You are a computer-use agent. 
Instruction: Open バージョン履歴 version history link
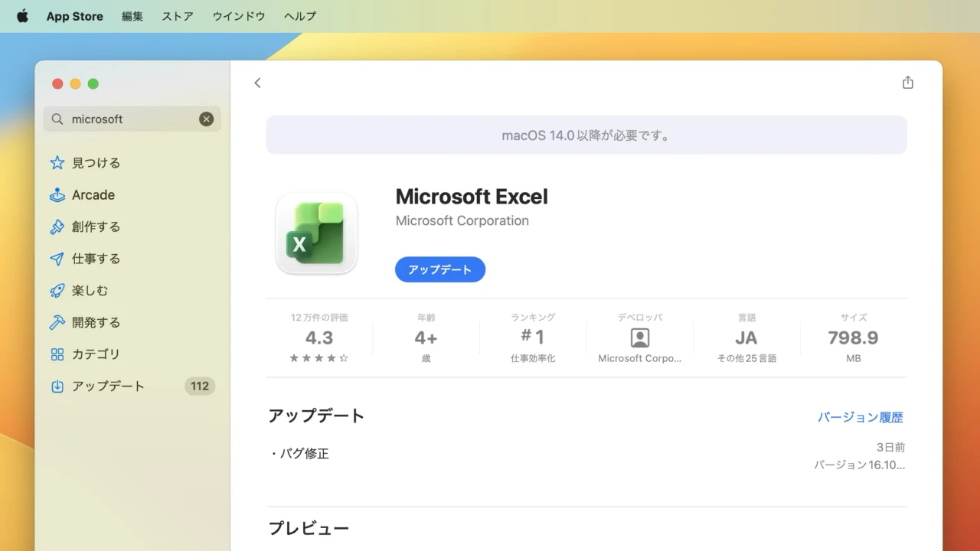click(860, 417)
